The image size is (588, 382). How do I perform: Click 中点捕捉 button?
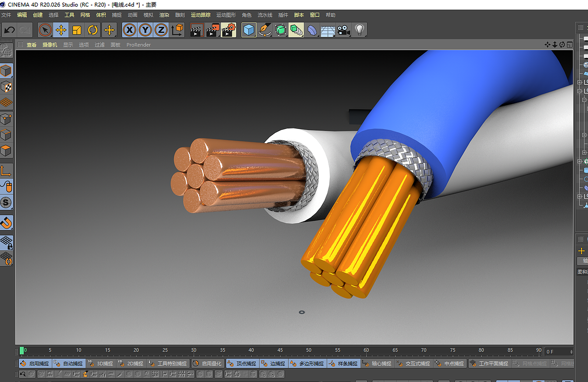[x=450, y=364]
